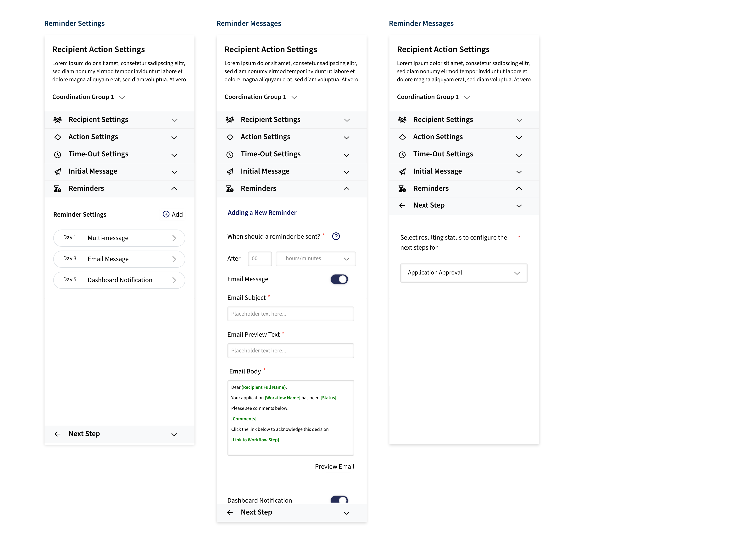Click the help question mark icon near reminder timing

tap(336, 236)
